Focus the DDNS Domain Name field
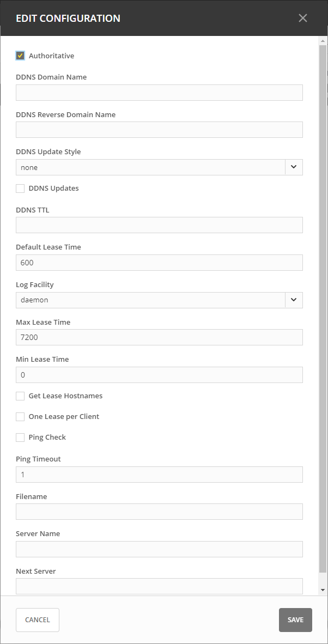 [x=159, y=93]
